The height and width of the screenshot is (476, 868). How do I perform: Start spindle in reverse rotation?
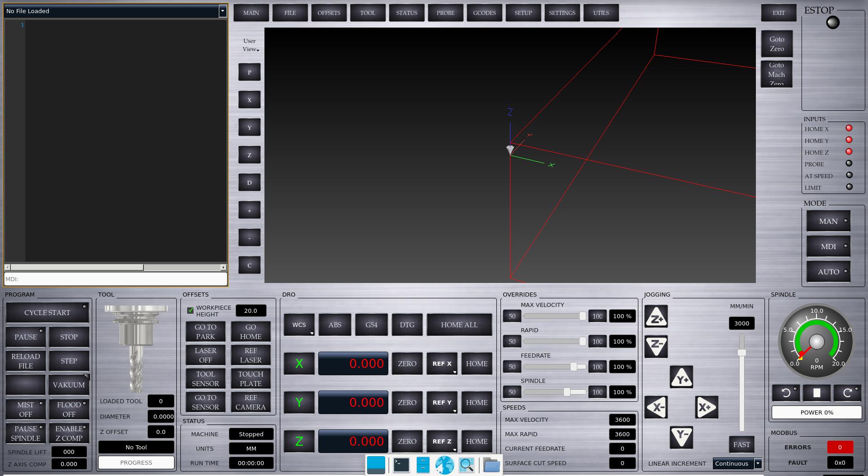coord(786,393)
